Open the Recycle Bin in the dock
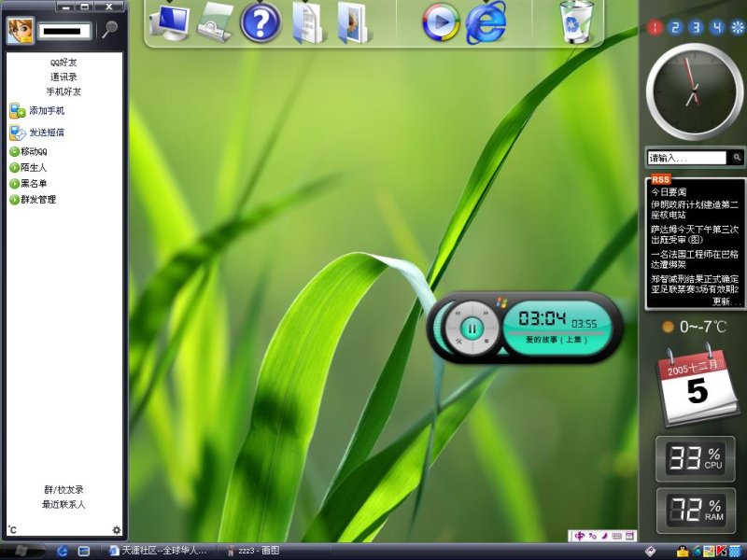The height and width of the screenshot is (560, 747). point(574,22)
